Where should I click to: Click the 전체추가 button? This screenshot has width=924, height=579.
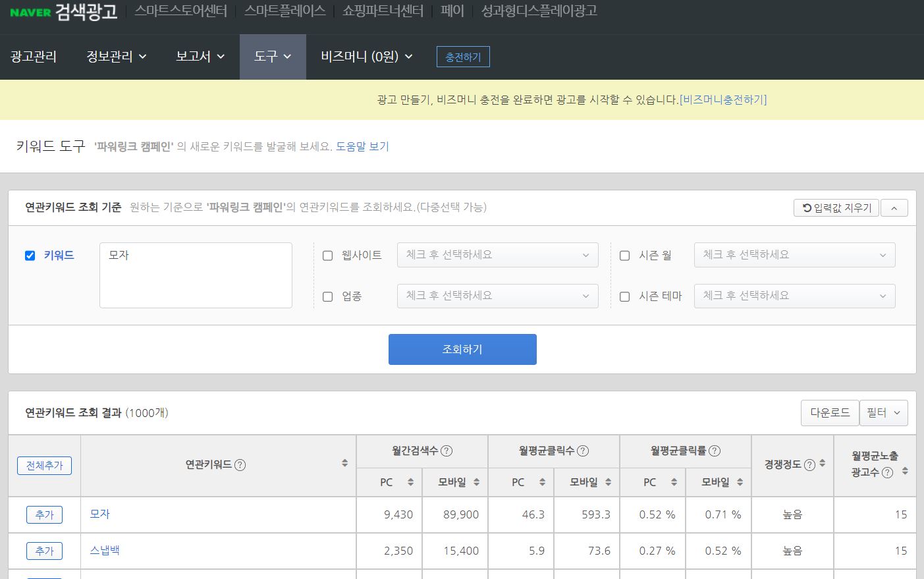(44, 466)
